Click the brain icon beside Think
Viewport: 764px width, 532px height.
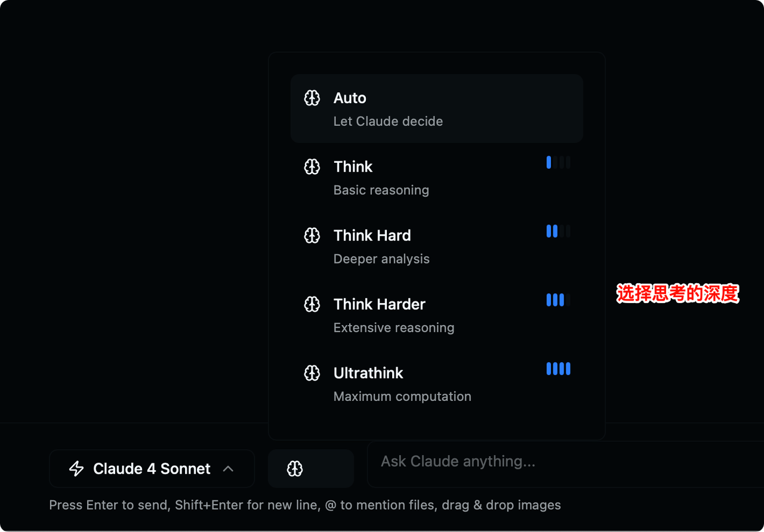[x=312, y=167]
